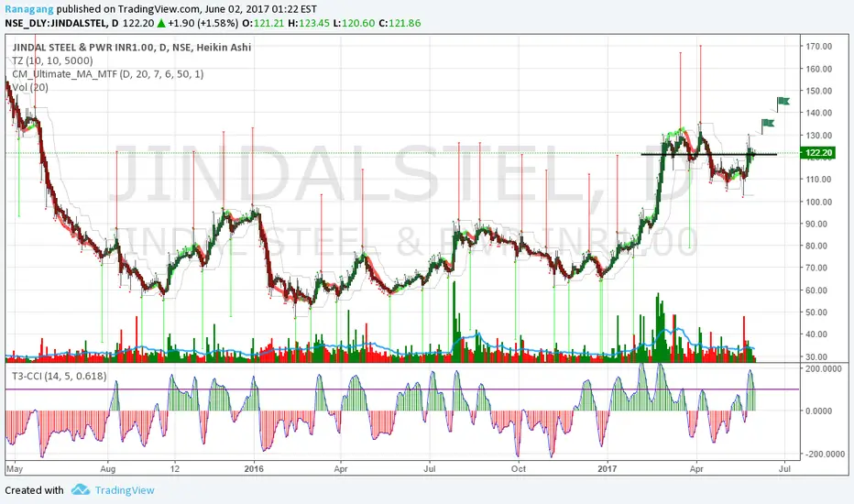The height and width of the screenshot is (504, 854).
Task: Click the 'Aug' time axis label
Action: coord(108,468)
